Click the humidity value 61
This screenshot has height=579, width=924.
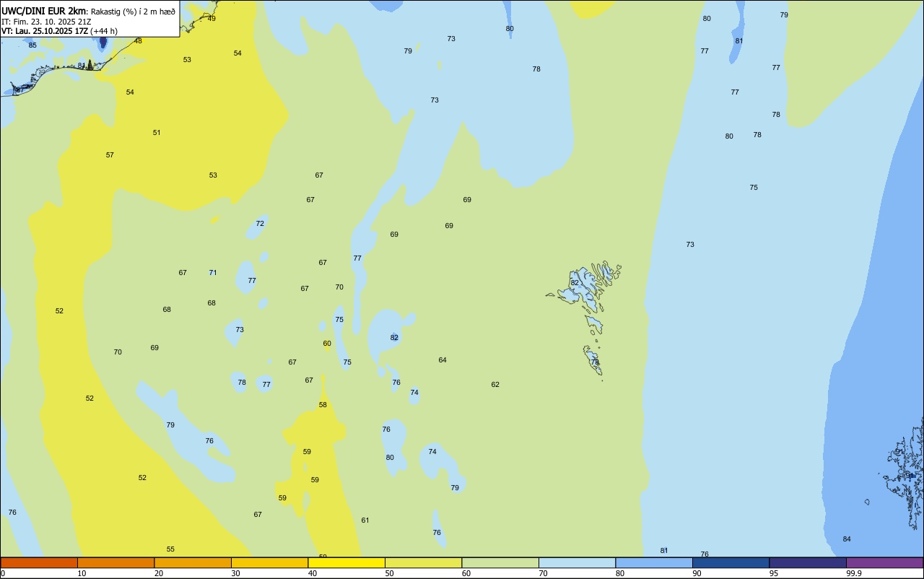(x=365, y=520)
